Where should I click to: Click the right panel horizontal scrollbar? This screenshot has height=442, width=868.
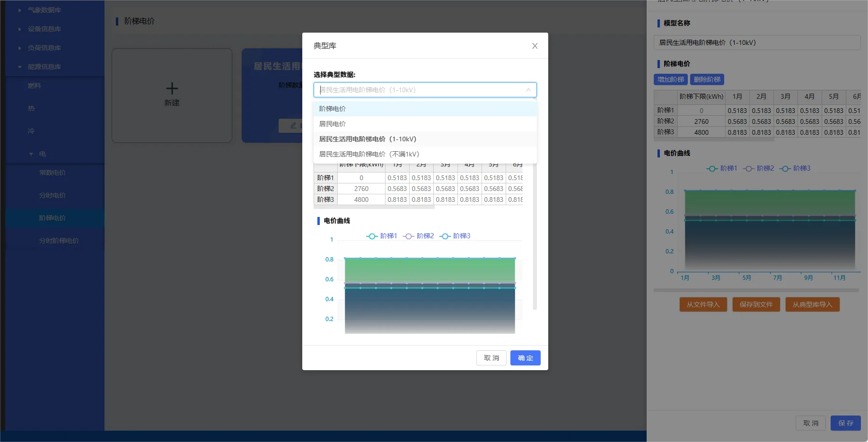(x=756, y=290)
